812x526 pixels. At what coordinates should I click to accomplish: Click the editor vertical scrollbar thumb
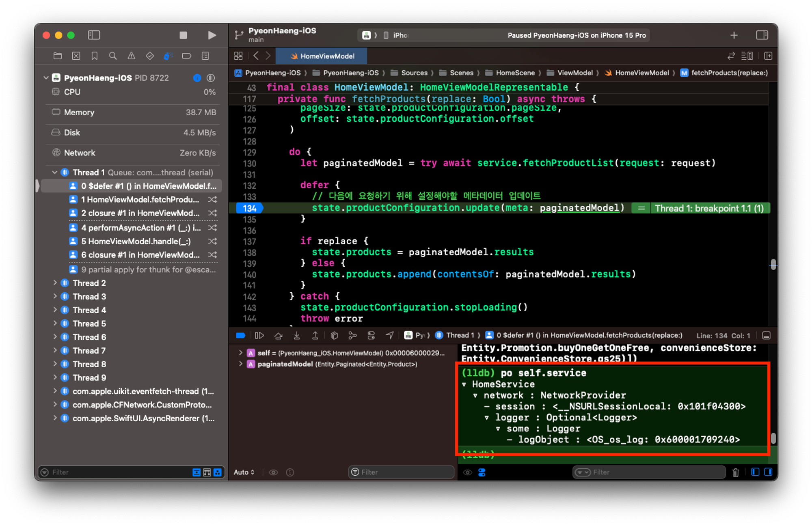pyautogui.click(x=773, y=264)
